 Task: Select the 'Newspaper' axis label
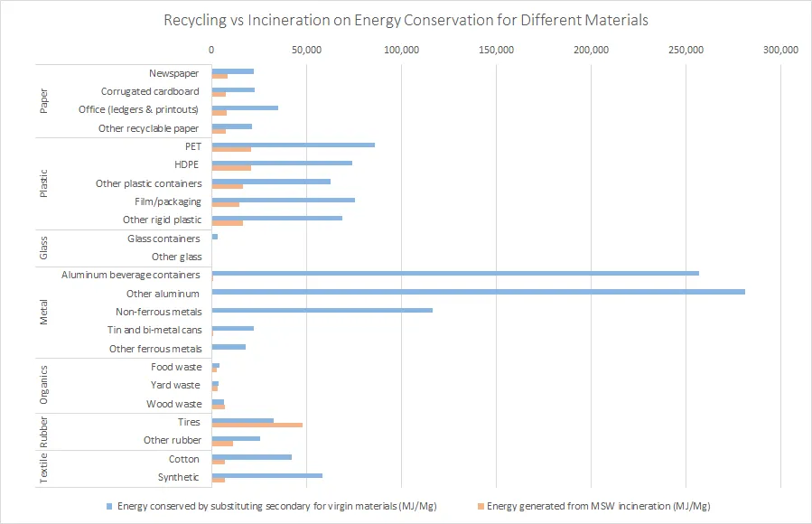click(x=174, y=73)
